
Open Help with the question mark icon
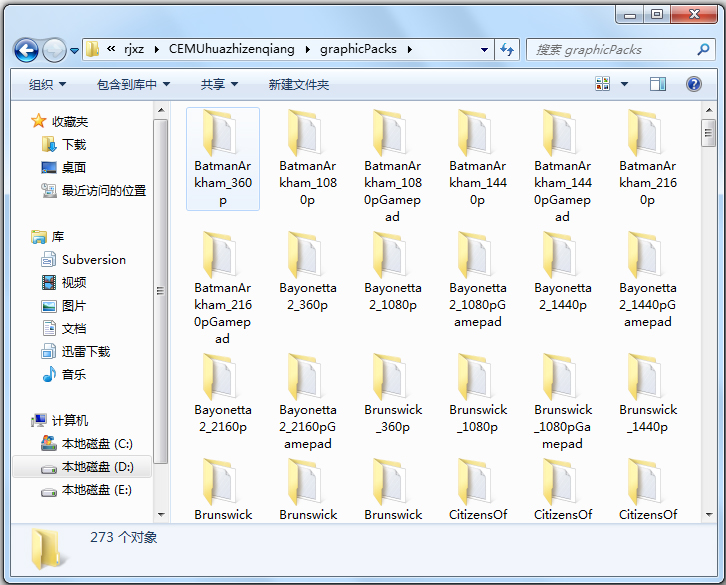694,84
